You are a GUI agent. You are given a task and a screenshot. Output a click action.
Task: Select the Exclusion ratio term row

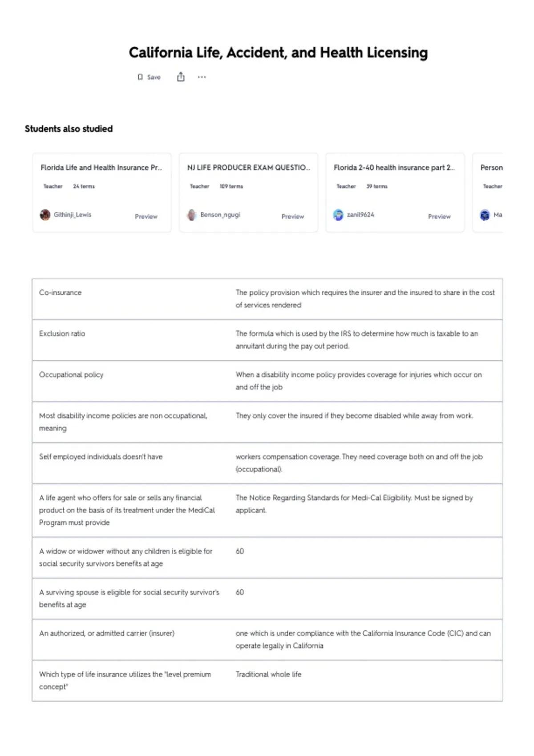pos(267,340)
